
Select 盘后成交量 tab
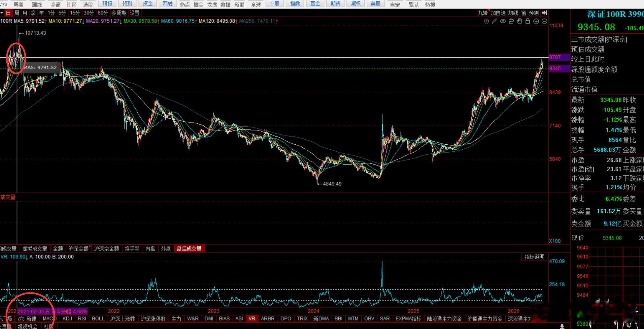189,249
